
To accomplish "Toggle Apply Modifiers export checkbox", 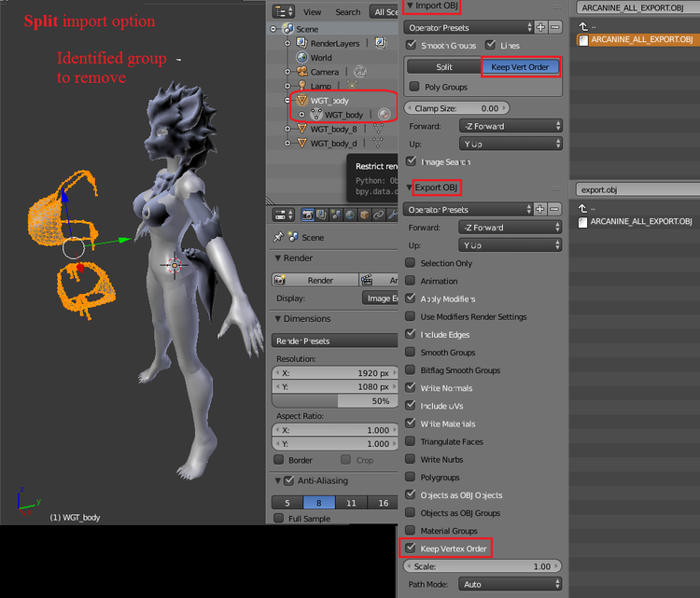I will tap(411, 299).
